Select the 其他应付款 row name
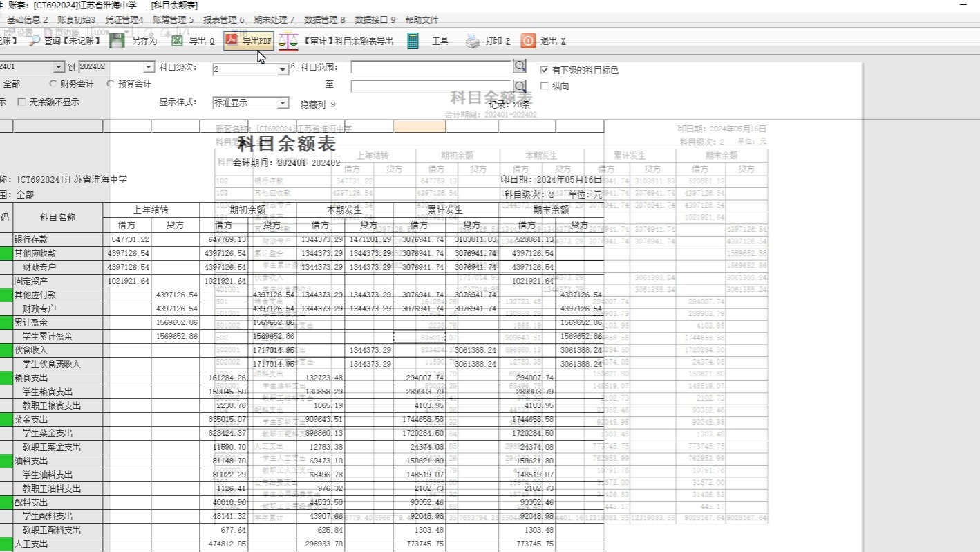Image resolution: width=980 pixels, height=552 pixels. [x=35, y=295]
